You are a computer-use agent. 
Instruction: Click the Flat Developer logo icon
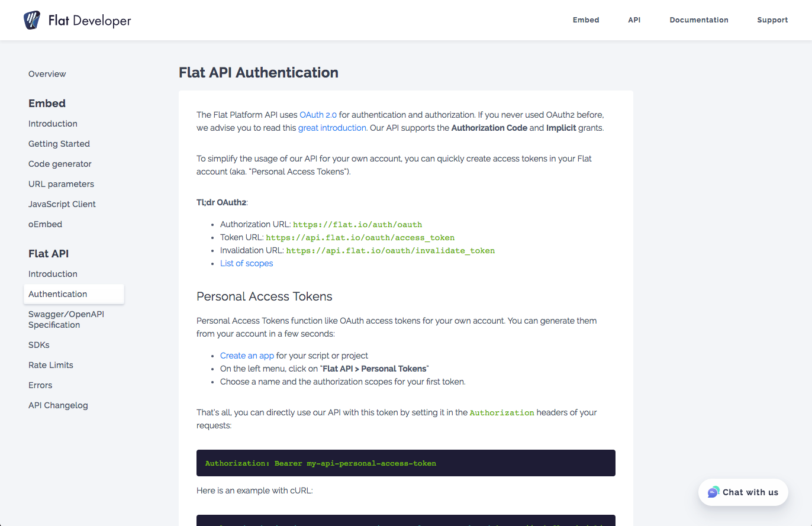32,20
